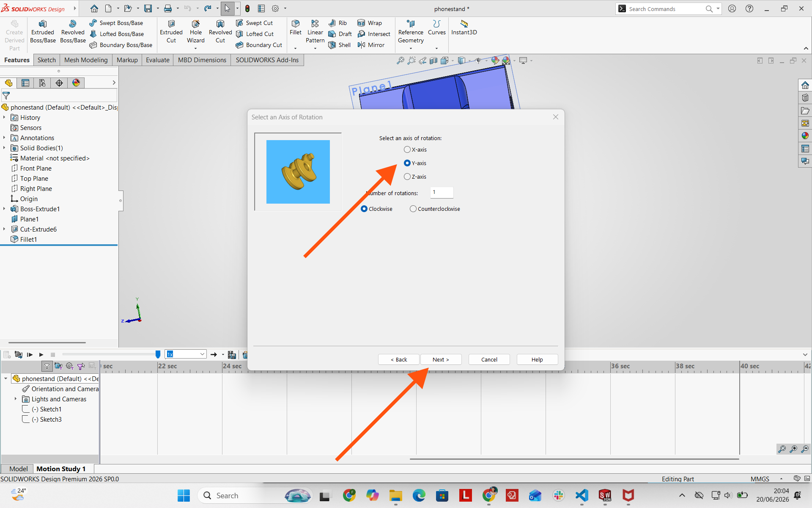Click the Swept Boss/Base tool
This screenshot has width=812, height=508.
pyautogui.click(x=116, y=23)
